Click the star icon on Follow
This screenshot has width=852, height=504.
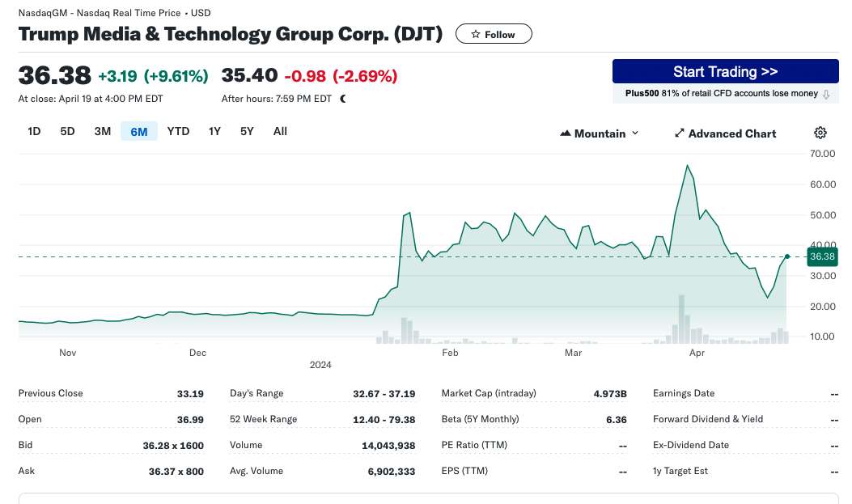(x=476, y=34)
